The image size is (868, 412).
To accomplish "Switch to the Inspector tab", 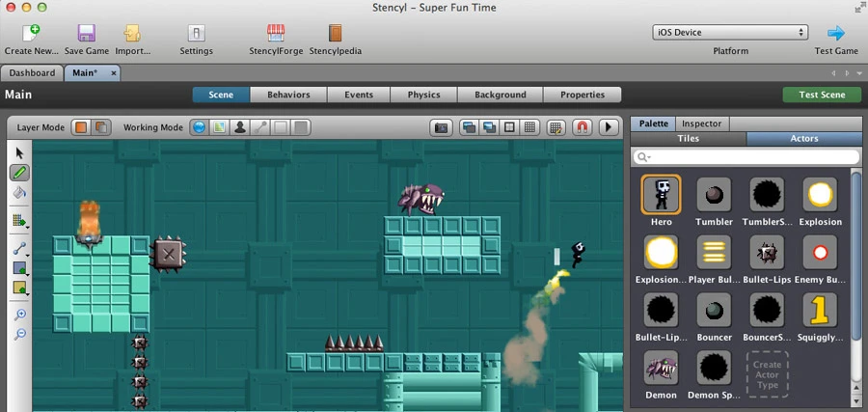I will click(x=701, y=124).
